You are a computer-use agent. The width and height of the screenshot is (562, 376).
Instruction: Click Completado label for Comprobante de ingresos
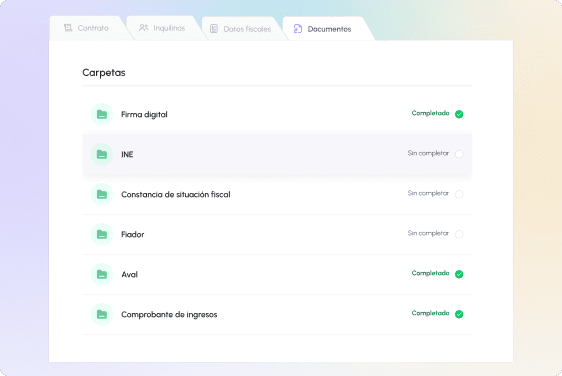pos(430,313)
